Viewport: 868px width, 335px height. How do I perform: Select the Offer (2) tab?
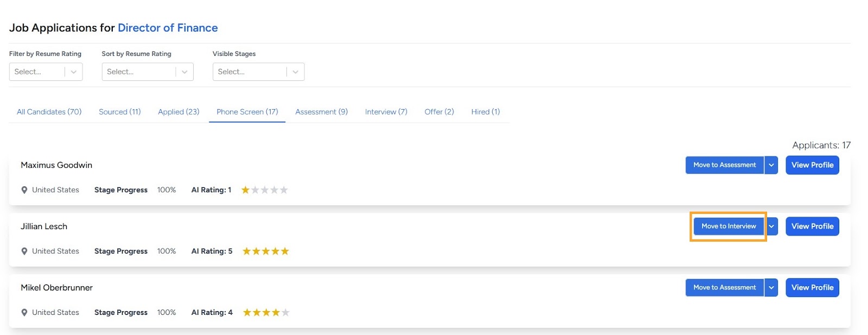439,112
